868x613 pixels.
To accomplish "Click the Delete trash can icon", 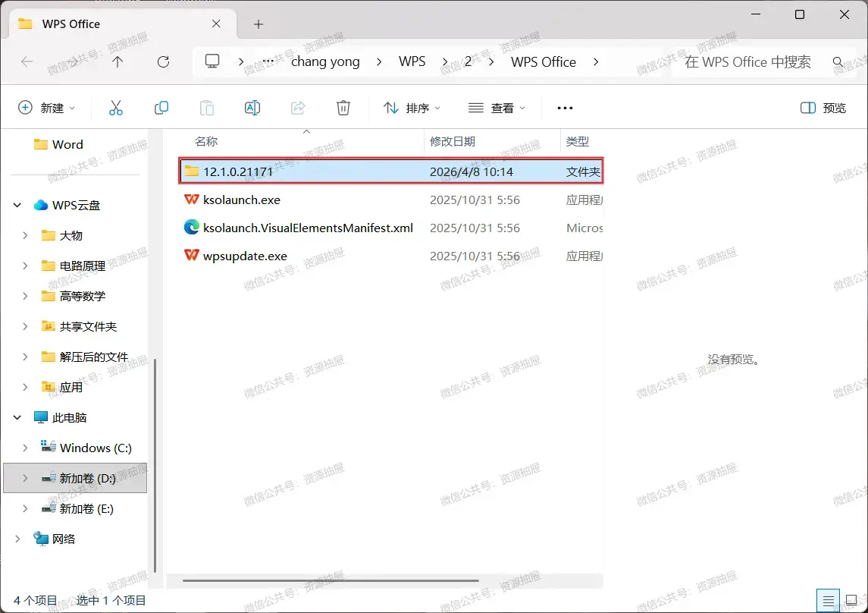I will pos(343,108).
